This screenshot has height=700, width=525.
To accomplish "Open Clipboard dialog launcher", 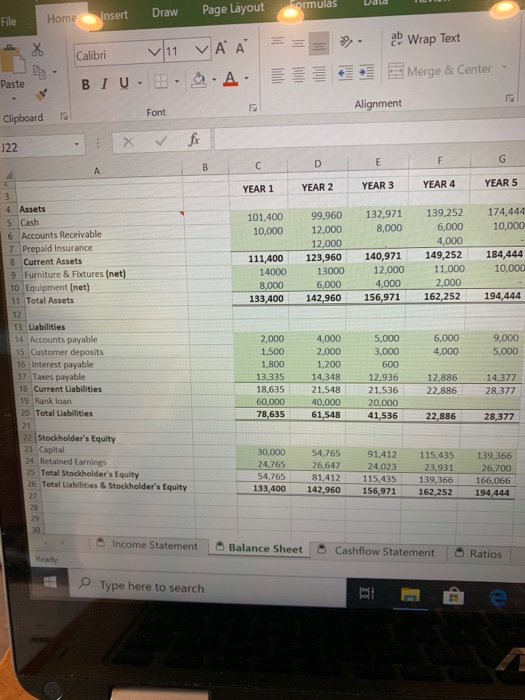I will coord(64,117).
